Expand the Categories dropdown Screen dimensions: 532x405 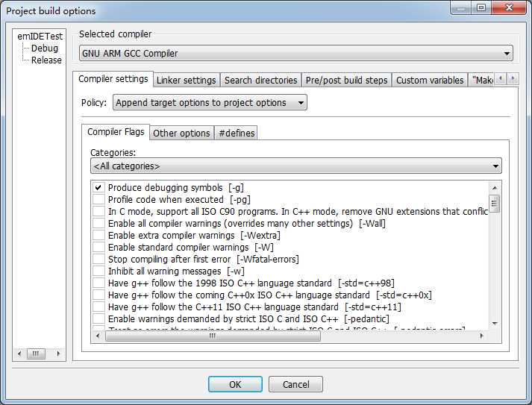coord(295,166)
